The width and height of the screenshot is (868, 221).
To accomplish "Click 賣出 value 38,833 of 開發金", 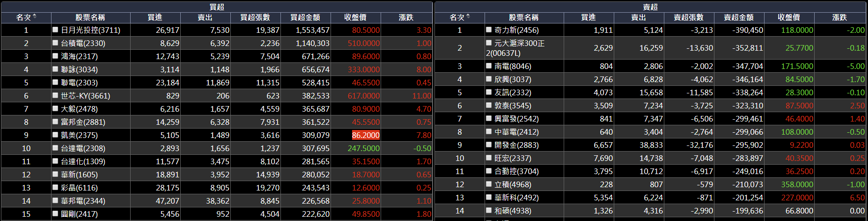I will coord(651,145).
